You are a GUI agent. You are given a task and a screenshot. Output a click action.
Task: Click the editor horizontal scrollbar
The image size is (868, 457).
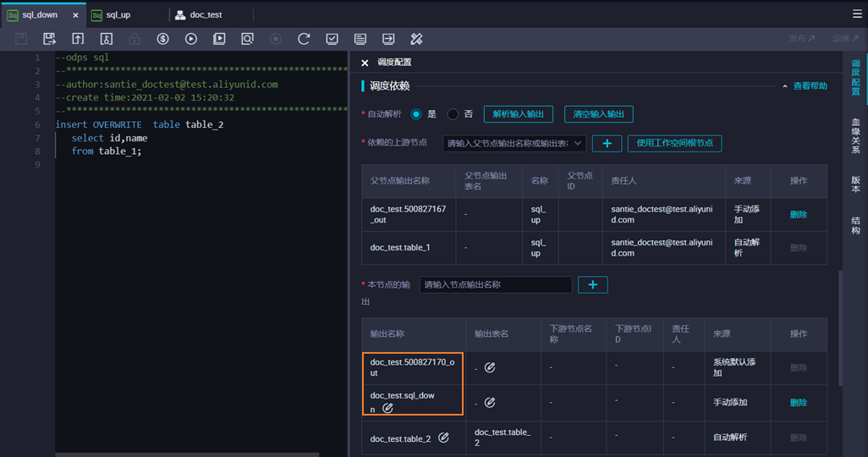tap(187, 454)
